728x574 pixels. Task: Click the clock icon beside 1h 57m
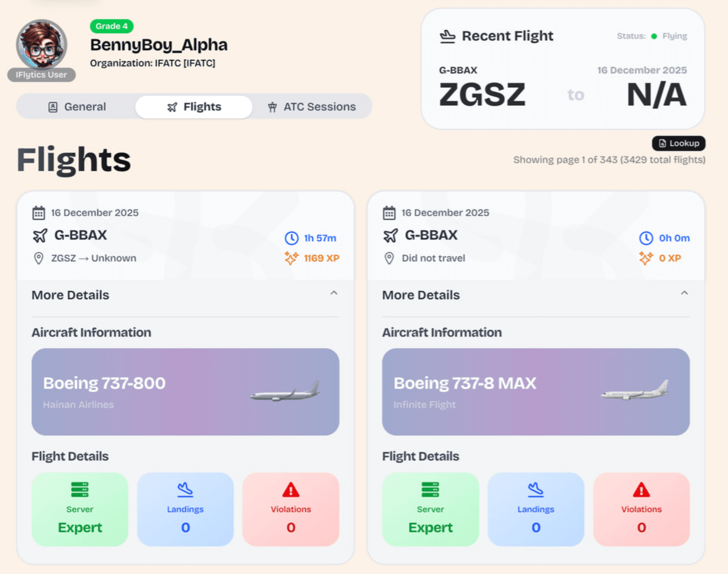click(x=291, y=238)
